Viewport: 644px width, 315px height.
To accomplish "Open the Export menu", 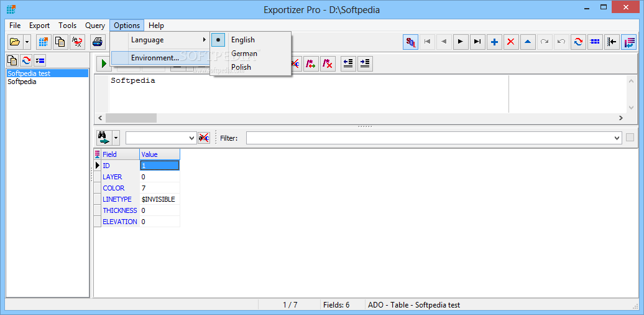I will click(x=39, y=26).
